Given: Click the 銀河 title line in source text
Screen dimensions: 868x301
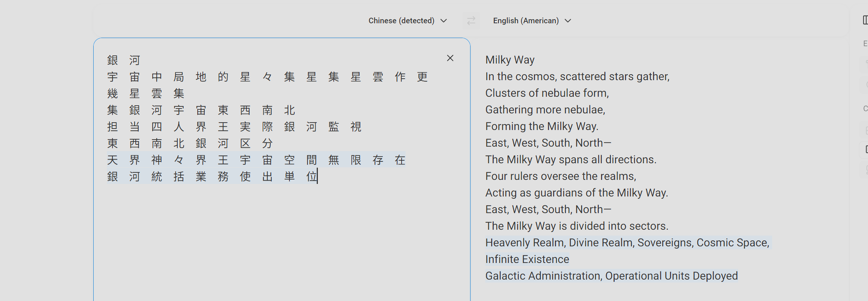Looking at the screenshot, I should (x=124, y=60).
